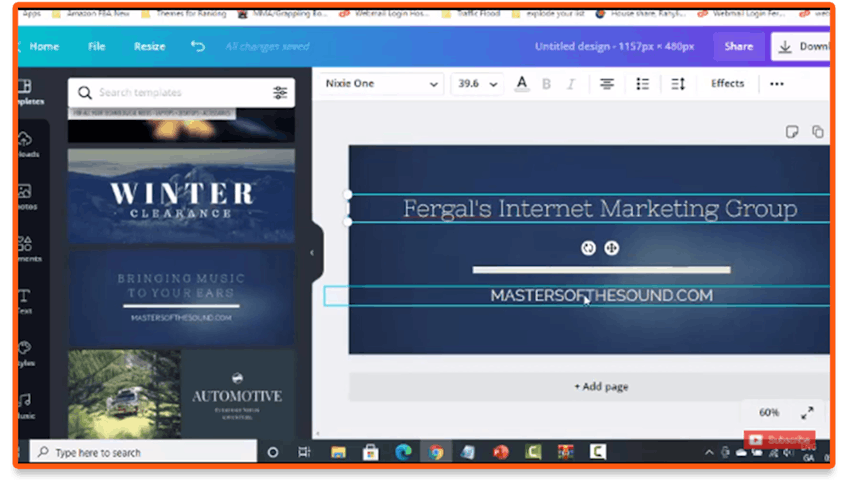Open the Music side panel
This screenshot has width=848, height=491.
click(26, 406)
